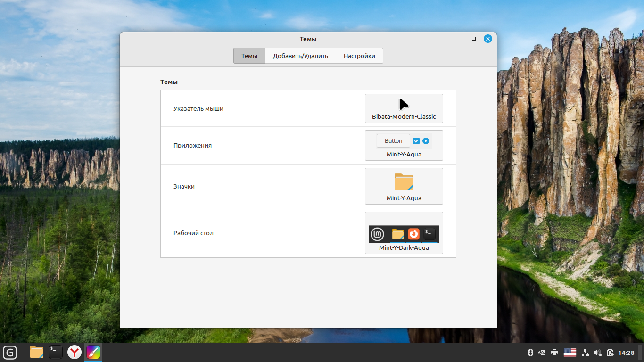Open the Bibata-Modern-Classic mouse pointer chooser
The height and width of the screenshot is (362, 644).
pyautogui.click(x=404, y=108)
